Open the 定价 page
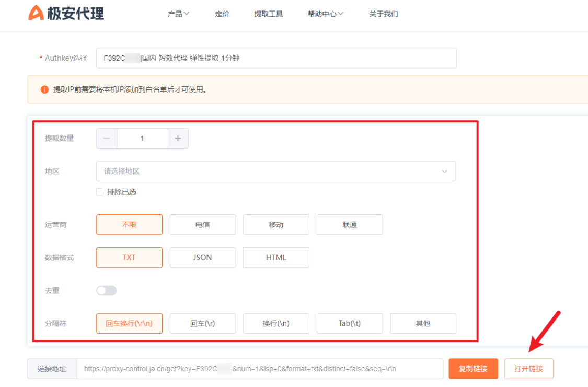Image resolution: width=588 pixels, height=387 pixels. (222, 14)
